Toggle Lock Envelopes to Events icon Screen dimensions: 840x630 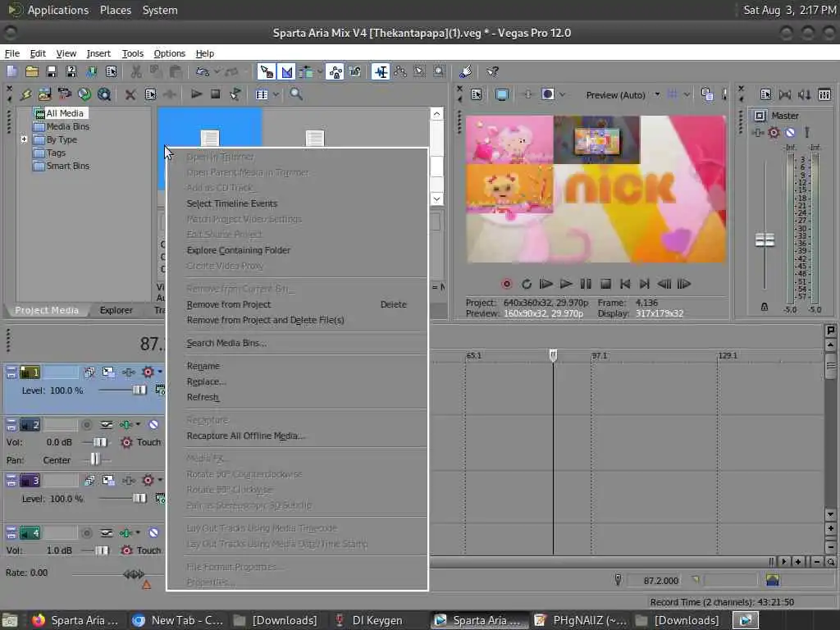tap(336, 71)
